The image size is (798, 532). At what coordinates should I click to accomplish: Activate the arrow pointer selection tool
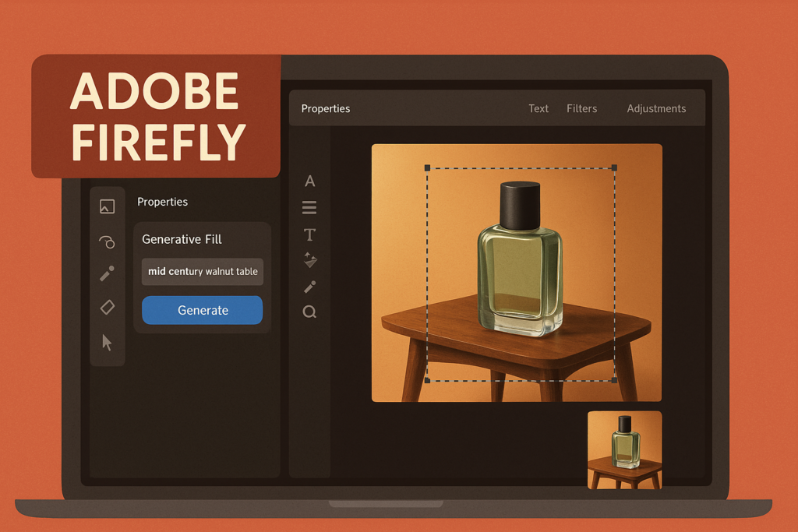pyautogui.click(x=108, y=342)
